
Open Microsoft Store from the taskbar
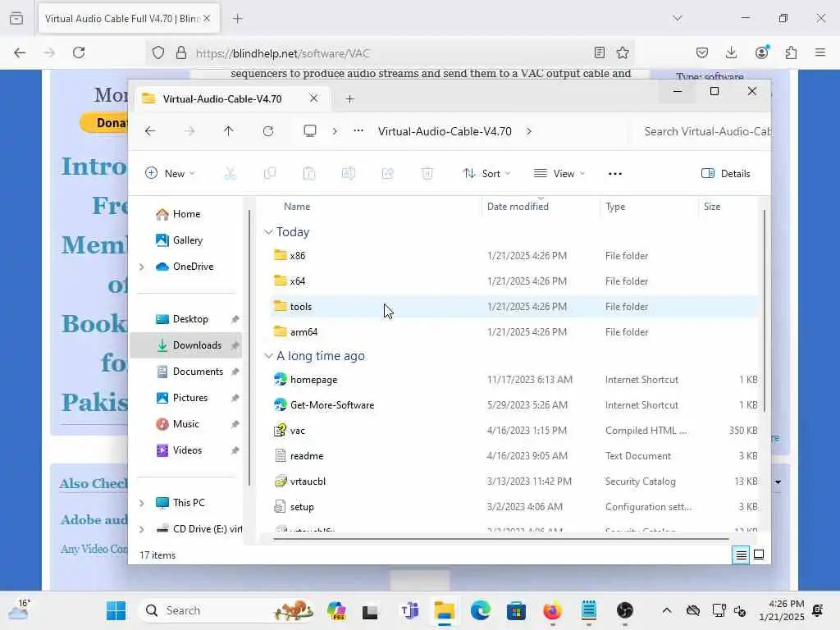click(517, 610)
